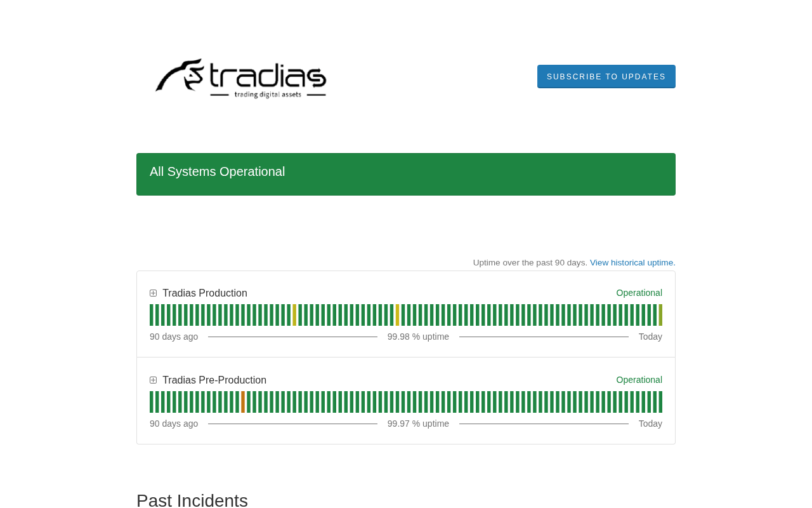This screenshot has width=812, height=508.
Task: Click the Subscribe to Updates button
Action: (x=606, y=76)
